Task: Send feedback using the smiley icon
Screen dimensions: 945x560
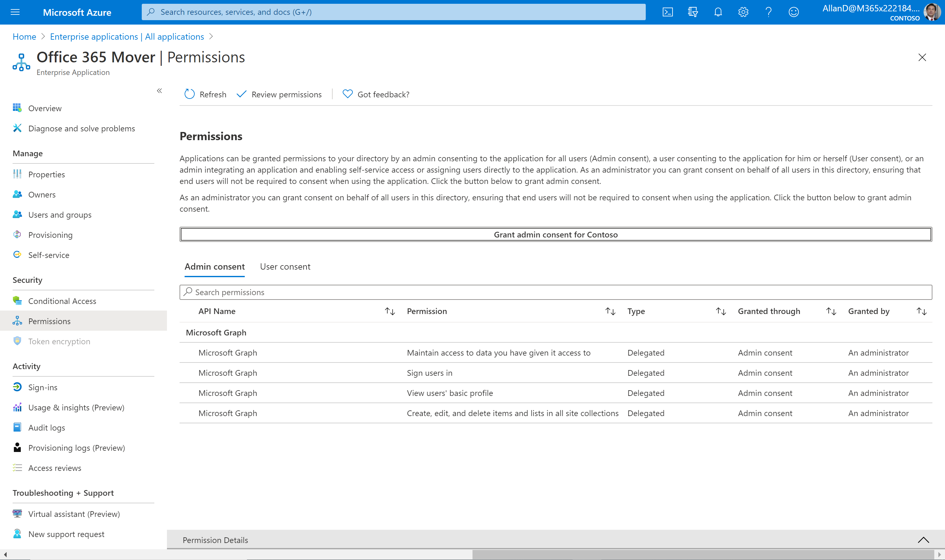Action: [x=793, y=12]
